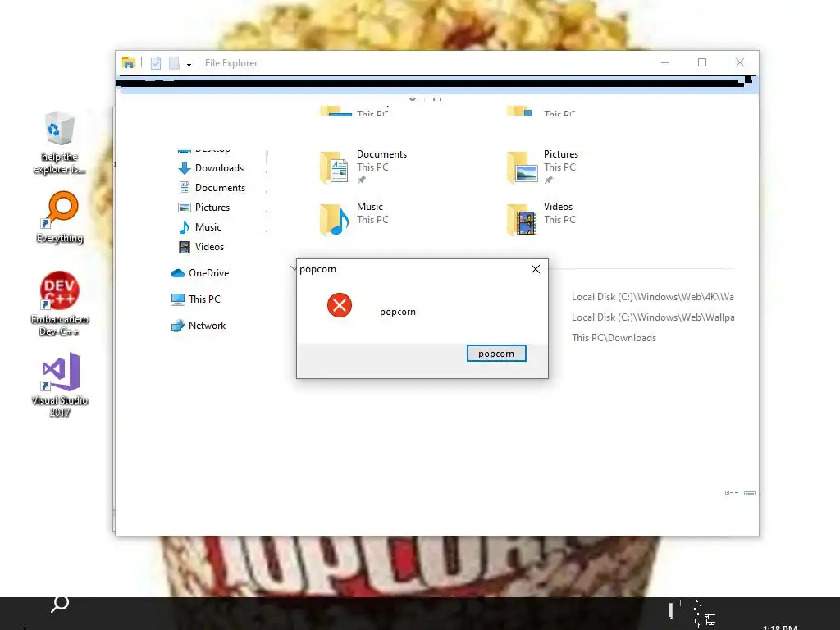Image resolution: width=840 pixels, height=630 pixels.
Task: Click recent file path ending in Wallpa
Action: [652, 317]
